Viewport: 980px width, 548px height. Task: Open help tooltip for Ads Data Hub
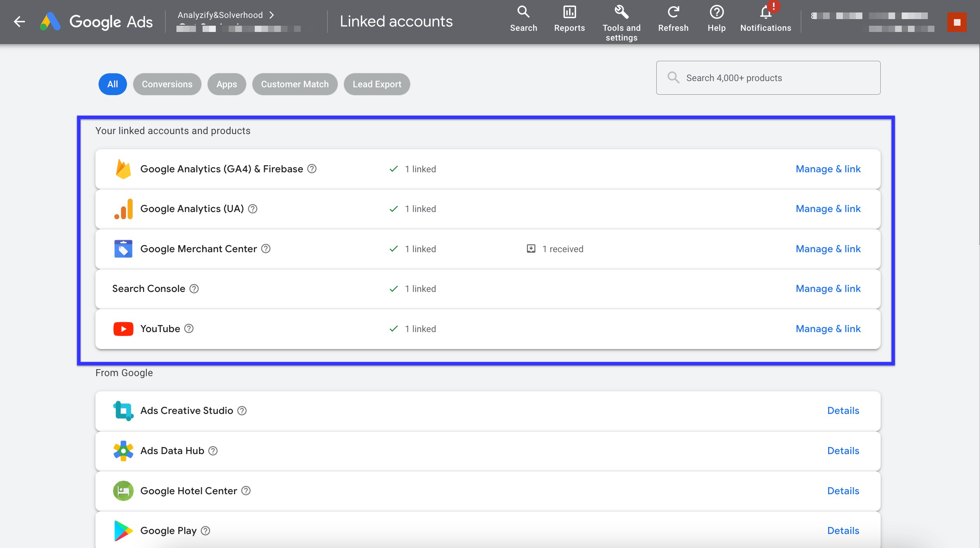213,451
